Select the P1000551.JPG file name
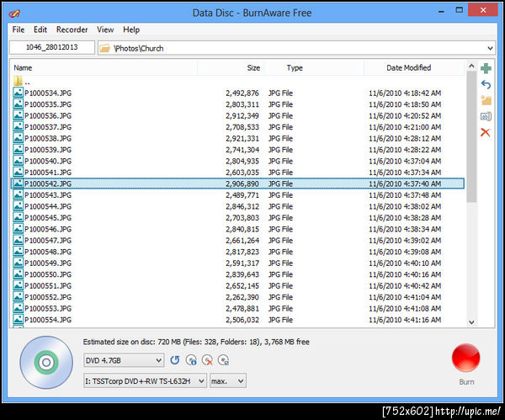This screenshot has height=420, width=505. [x=48, y=285]
